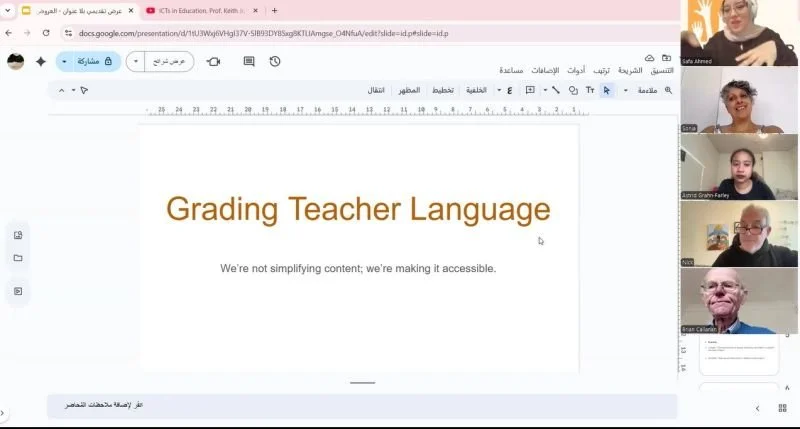The width and height of the screenshot is (800, 429).
Task: Click the speaker notes field at bottom
Action: [x=362, y=406]
